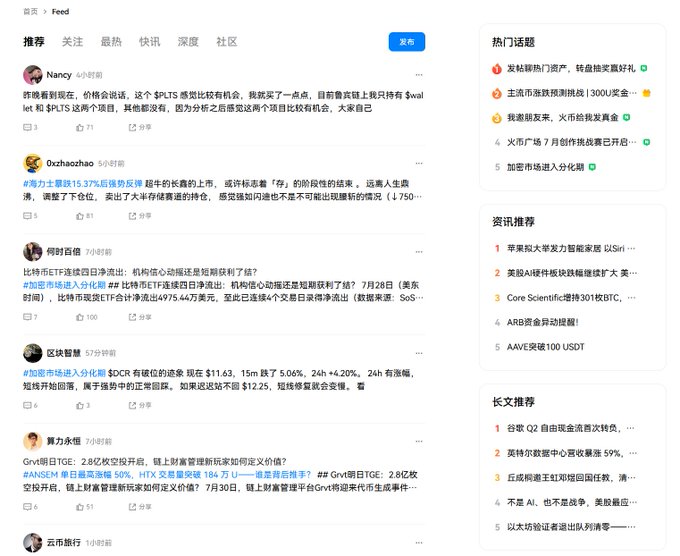
Task: Like 区块智慧's post with 3 likes
Action: click(83, 405)
